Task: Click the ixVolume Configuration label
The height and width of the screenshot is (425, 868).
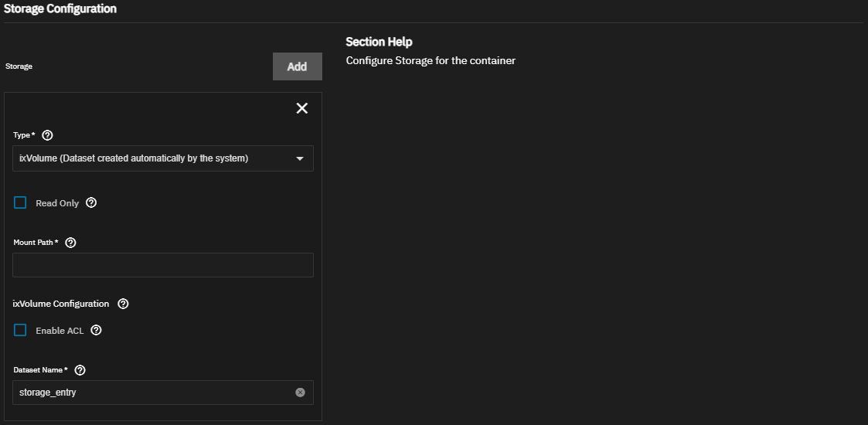Action: click(x=61, y=304)
